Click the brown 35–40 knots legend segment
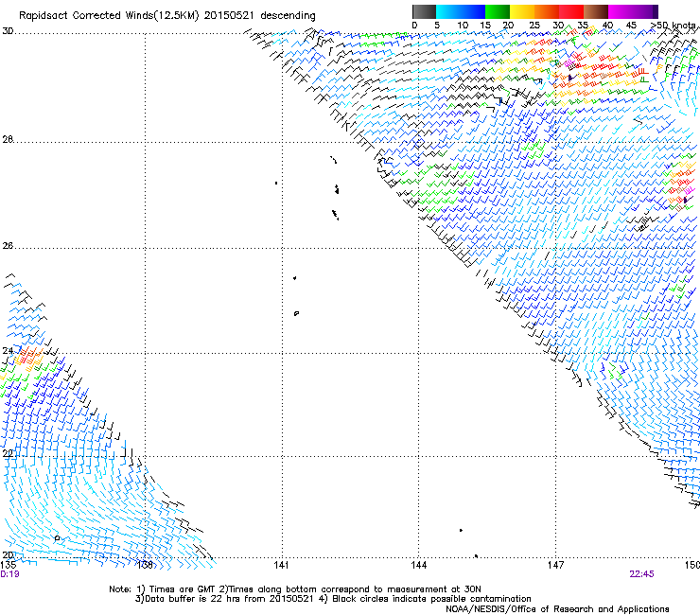 pyautogui.click(x=596, y=11)
